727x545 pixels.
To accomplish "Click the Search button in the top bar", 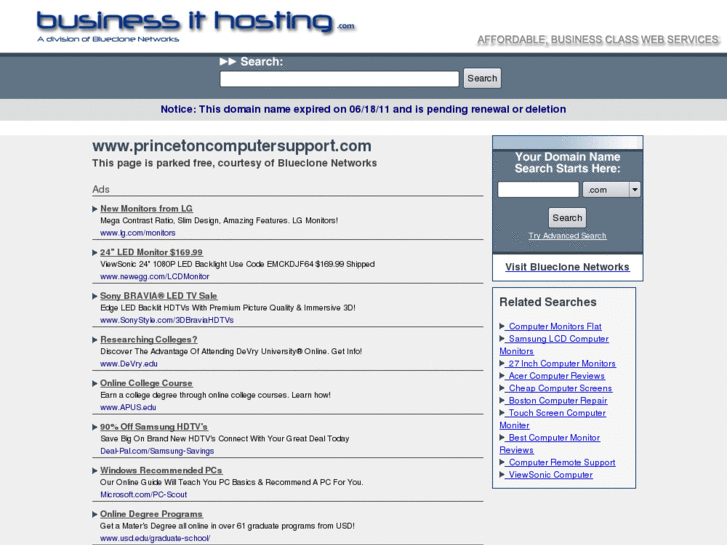I will [x=482, y=78].
